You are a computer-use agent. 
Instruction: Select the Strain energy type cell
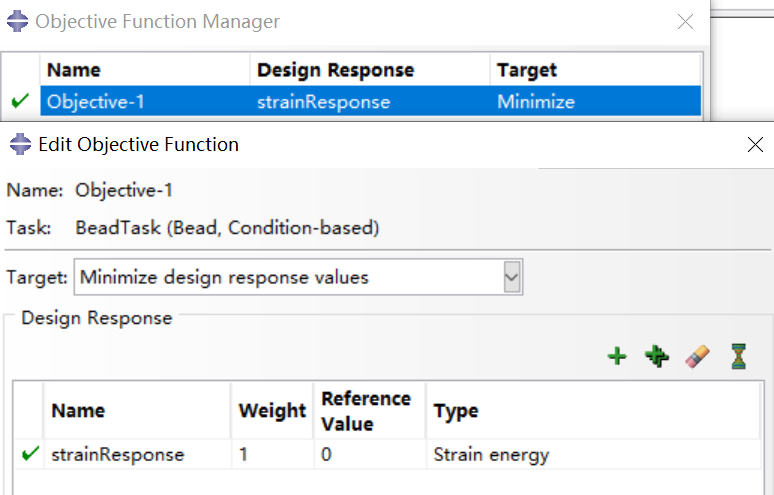491,454
